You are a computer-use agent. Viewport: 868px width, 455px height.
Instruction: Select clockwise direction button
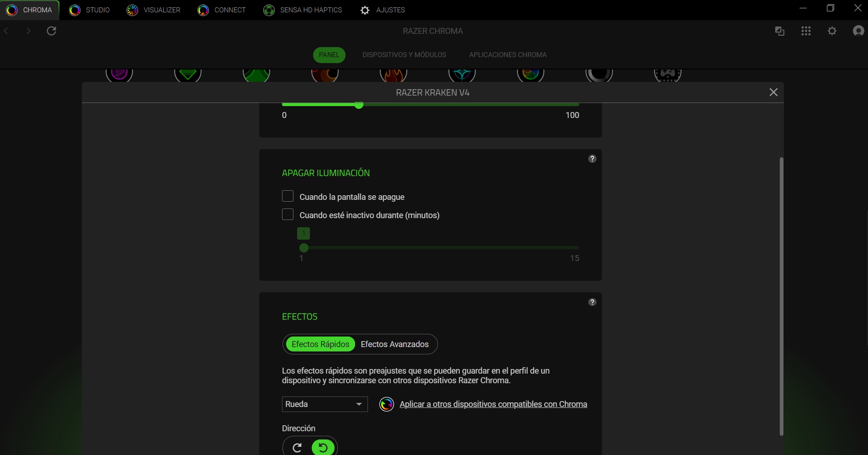[297, 447]
